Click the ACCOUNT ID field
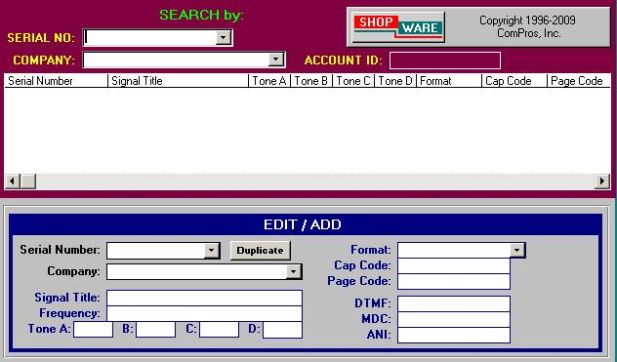The width and height of the screenshot is (617, 362). coord(445,61)
